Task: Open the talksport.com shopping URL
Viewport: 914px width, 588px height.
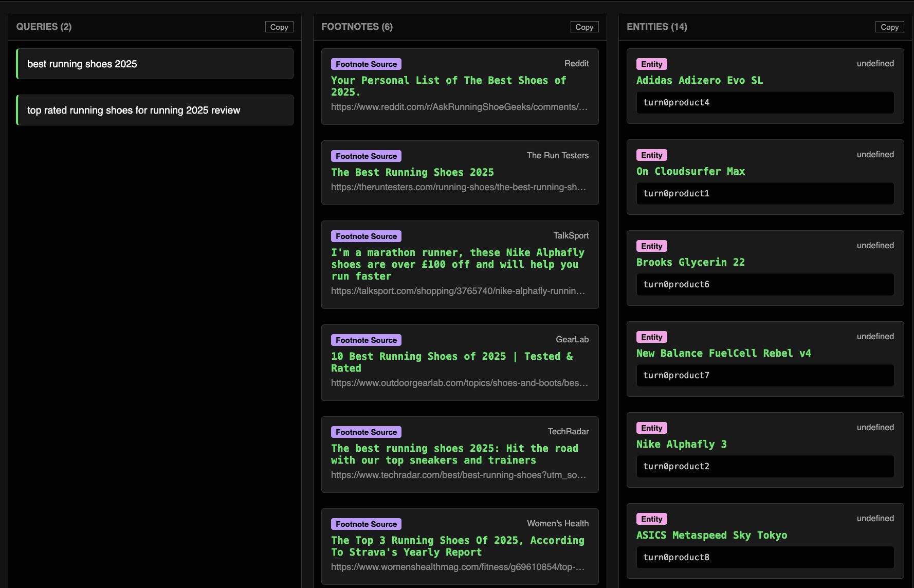Action: coord(458,291)
